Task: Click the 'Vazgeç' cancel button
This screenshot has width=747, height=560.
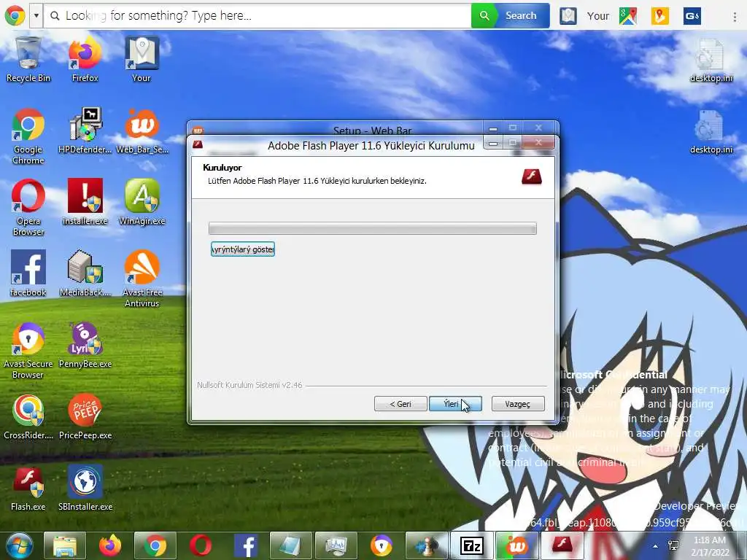Action: [517, 404]
